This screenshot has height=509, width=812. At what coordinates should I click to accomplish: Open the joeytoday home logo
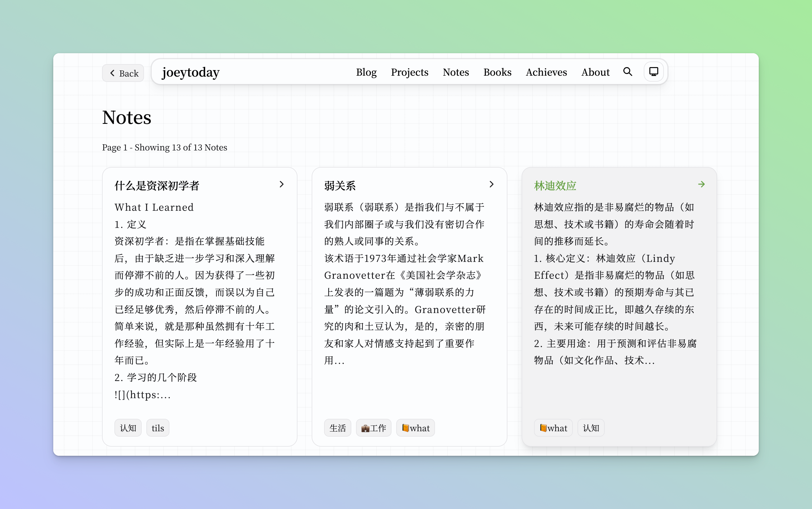click(x=191, y=72)
